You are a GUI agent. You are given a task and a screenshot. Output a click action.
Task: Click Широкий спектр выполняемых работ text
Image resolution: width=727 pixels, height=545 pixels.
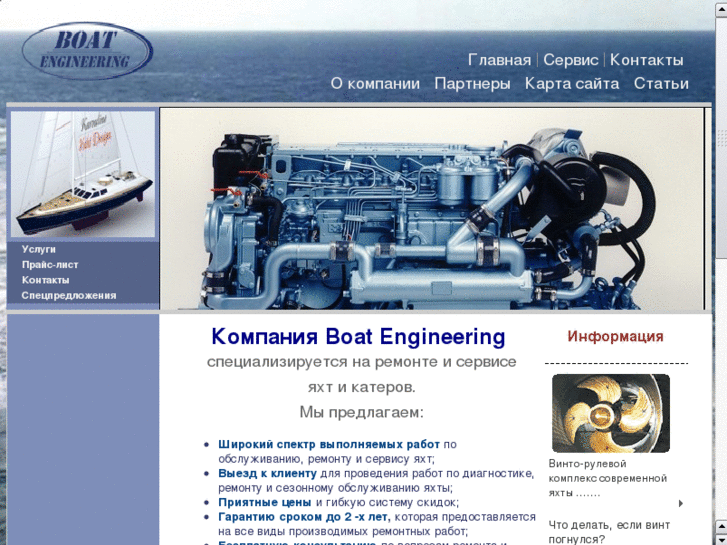click(329, 444)
